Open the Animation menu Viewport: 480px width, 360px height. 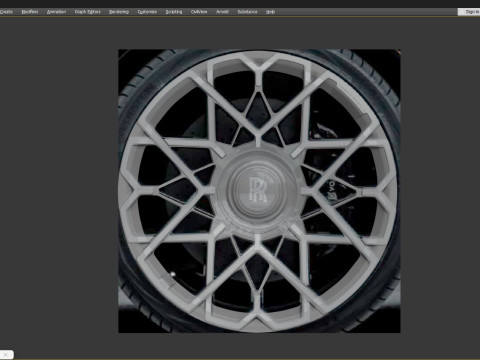click(56, 12)
